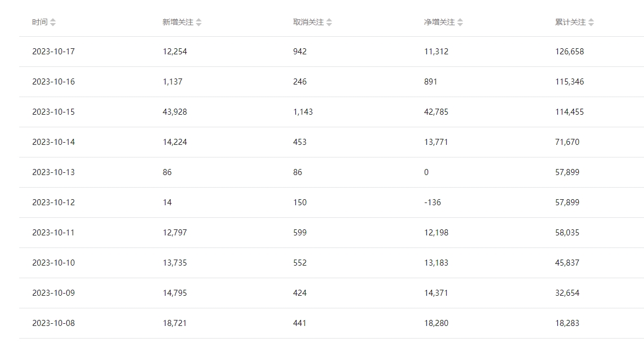Screen dimensions: 644x349
Task: Click the sort icon next to 净增关注
Action: [x=460, y=22]
